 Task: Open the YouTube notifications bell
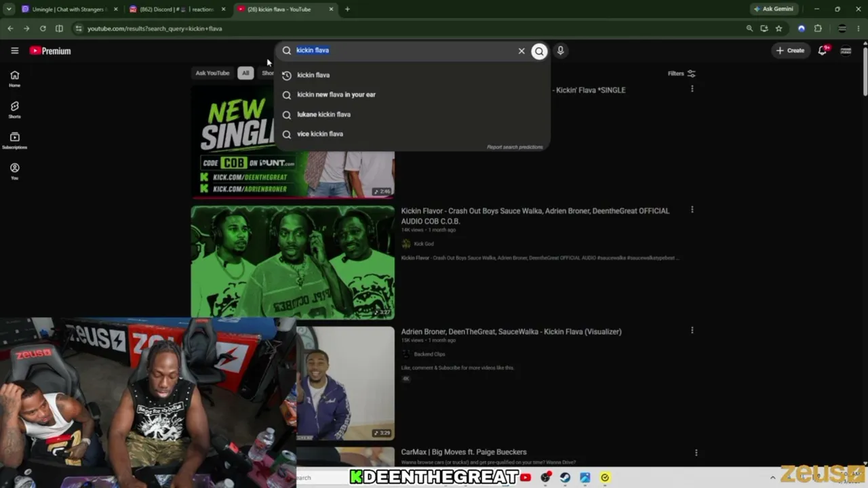(x=823, y=50)
